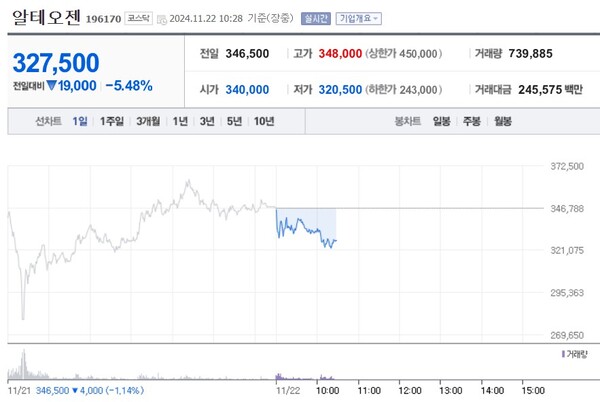Switch chart to 5년 period
This screenshot has width=600, height=402.
(x=234, y=121)
